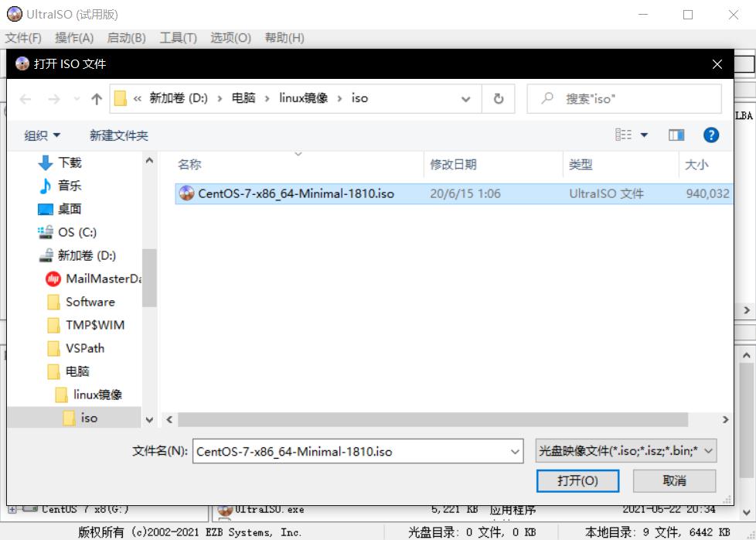Expand the address bar history dropdown
Image resolution: width=756 pixels, height=540 pixels.
[466, 99]
